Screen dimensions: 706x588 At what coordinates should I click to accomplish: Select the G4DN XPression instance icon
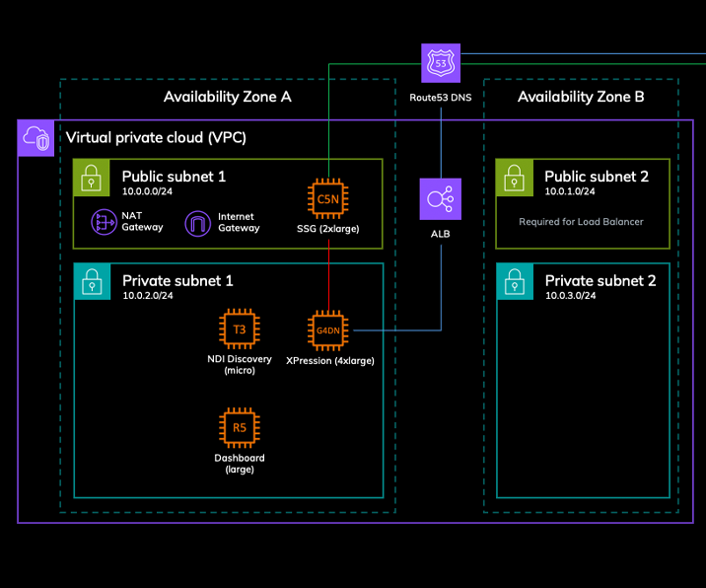point(327,331)
